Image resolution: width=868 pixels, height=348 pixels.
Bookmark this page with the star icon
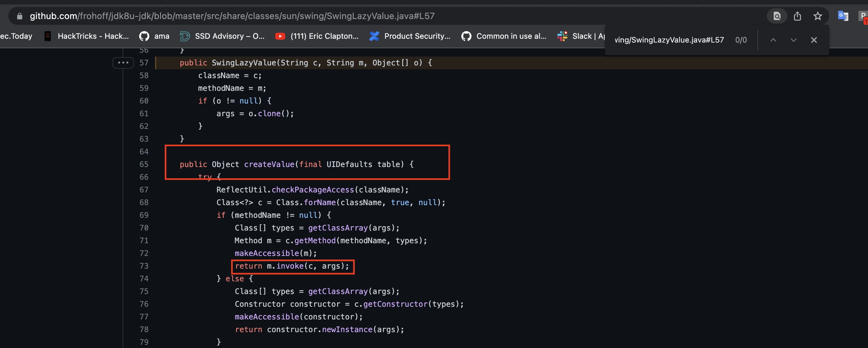(817, 16)
